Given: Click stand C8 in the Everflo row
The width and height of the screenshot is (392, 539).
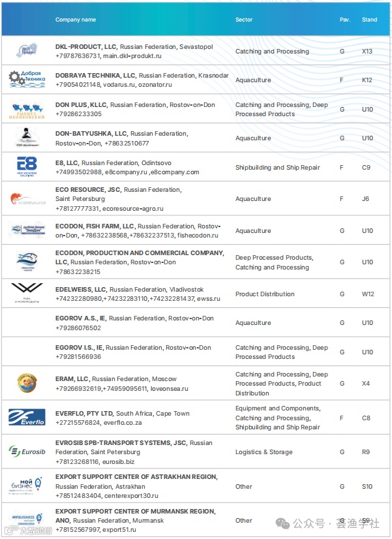Looking at the screenshot, I should [366, 418].
